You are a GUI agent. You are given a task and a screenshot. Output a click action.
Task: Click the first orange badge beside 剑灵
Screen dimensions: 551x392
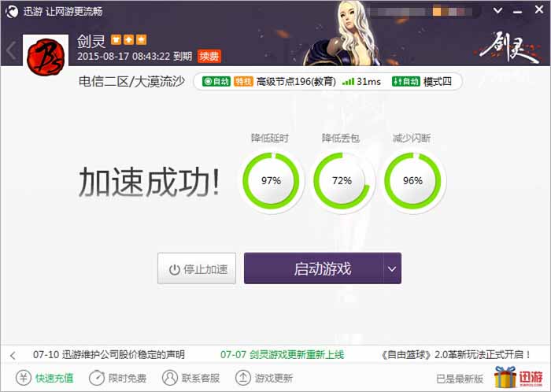coord(116,39)
